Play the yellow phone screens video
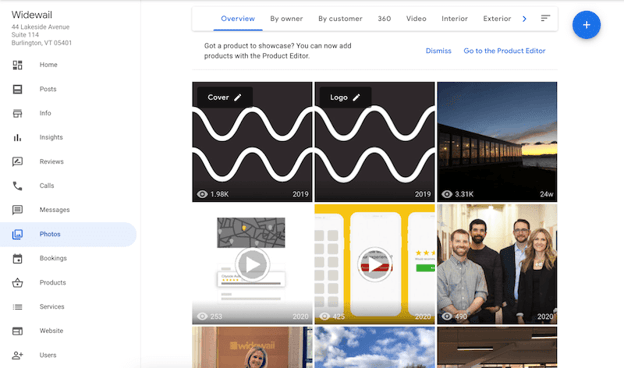The height and width of the screenshot is (368, 624). (x=374, y=265)
